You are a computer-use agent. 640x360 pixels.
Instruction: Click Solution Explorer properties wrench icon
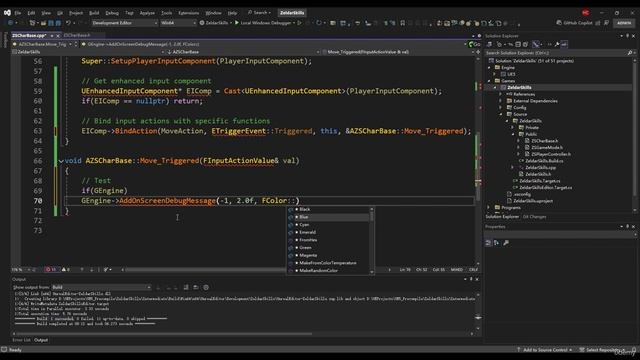pos(557,44)
